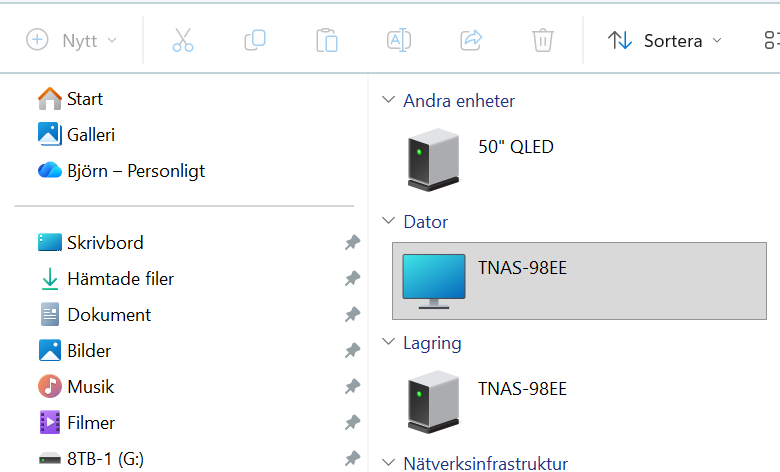The width and height of the screenshot is (780, 472).
Task: Collapse the Lagring group
Action: click(388, 342)
